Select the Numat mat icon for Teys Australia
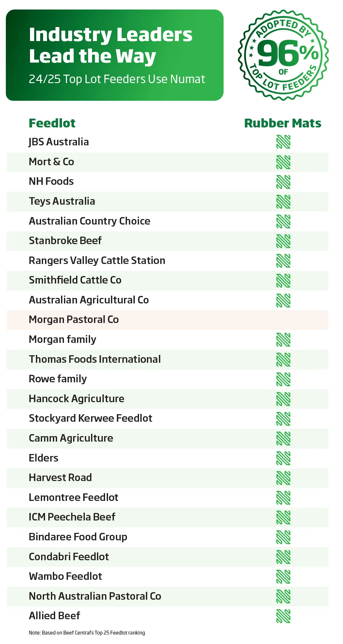343x644 pixels. pos(283,201)
